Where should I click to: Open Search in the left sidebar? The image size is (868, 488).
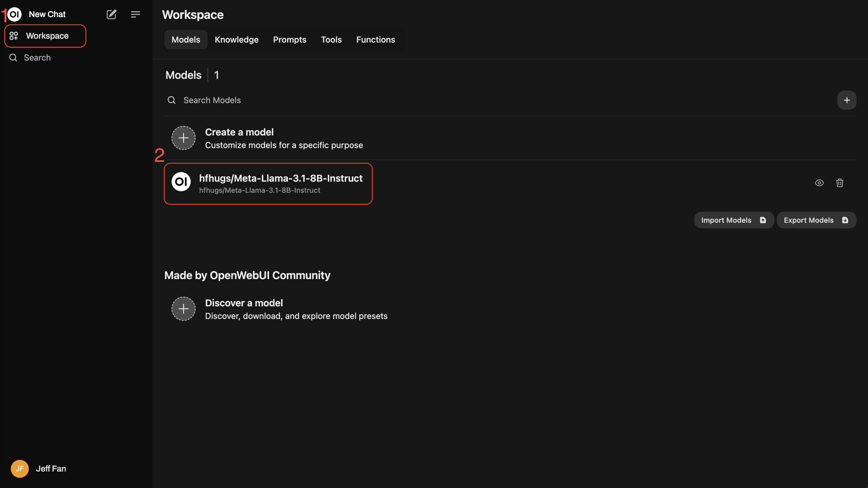click(x=37, y=58)
